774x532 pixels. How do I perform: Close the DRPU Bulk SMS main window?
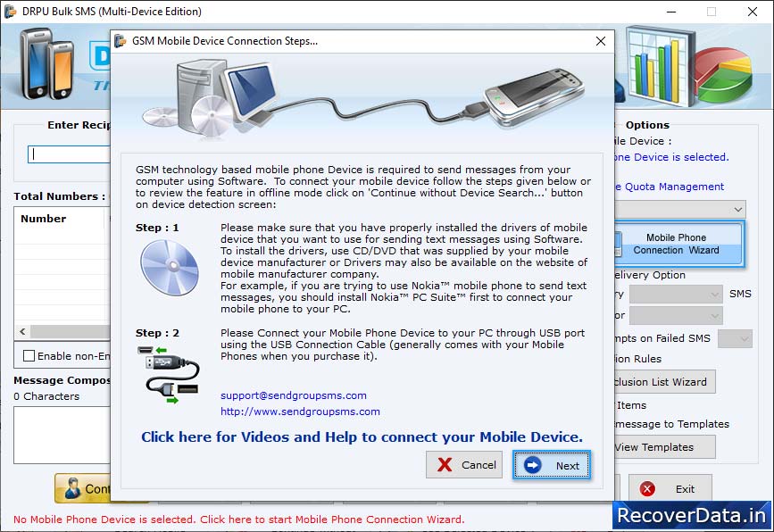click(753, 12)
